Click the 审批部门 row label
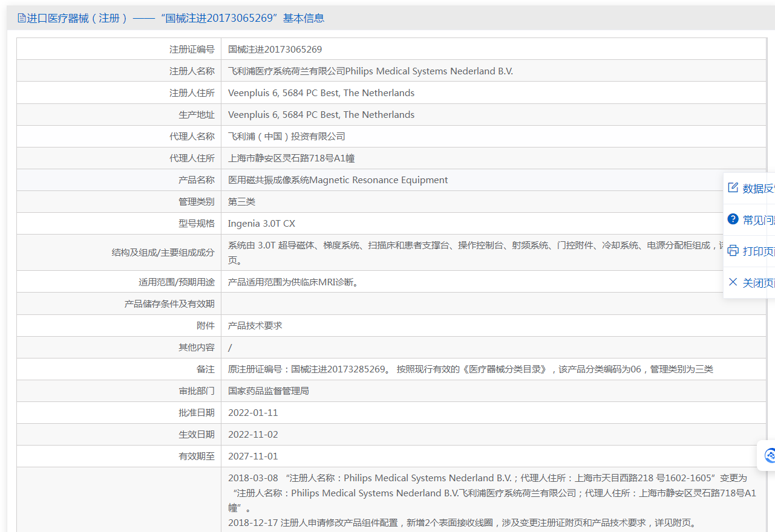Screen dimensions: 775x532 (196, 391)
